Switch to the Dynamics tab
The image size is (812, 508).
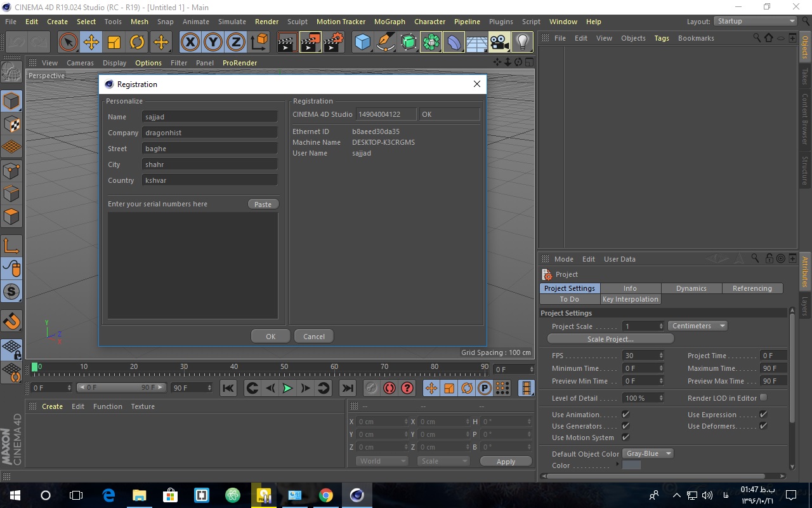(691, 288)
